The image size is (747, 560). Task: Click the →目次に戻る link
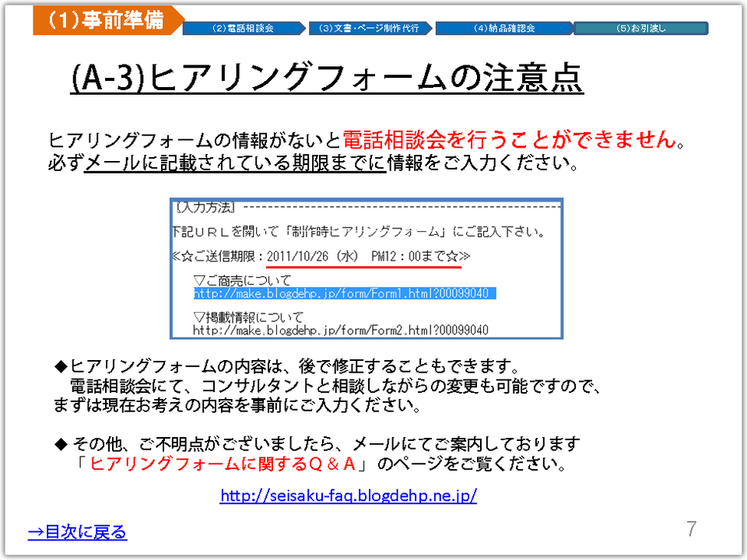(77, 532)
